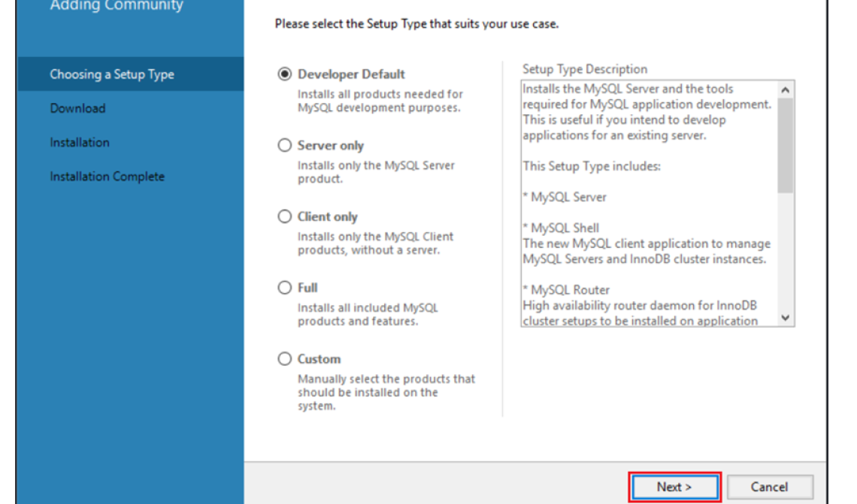
Task: Click the Next > button
Action: pyautogui.click(x=674, y=487)
